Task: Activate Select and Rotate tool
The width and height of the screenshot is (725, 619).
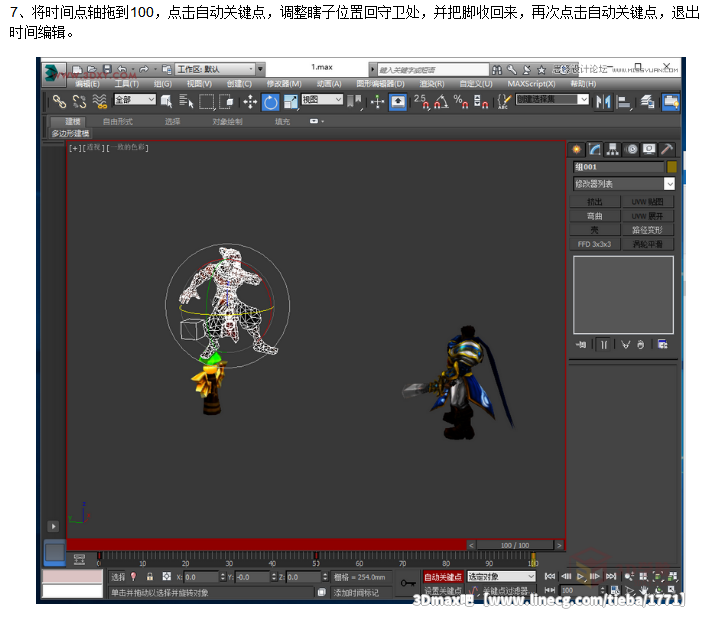Action: click(x=270, y=102)
